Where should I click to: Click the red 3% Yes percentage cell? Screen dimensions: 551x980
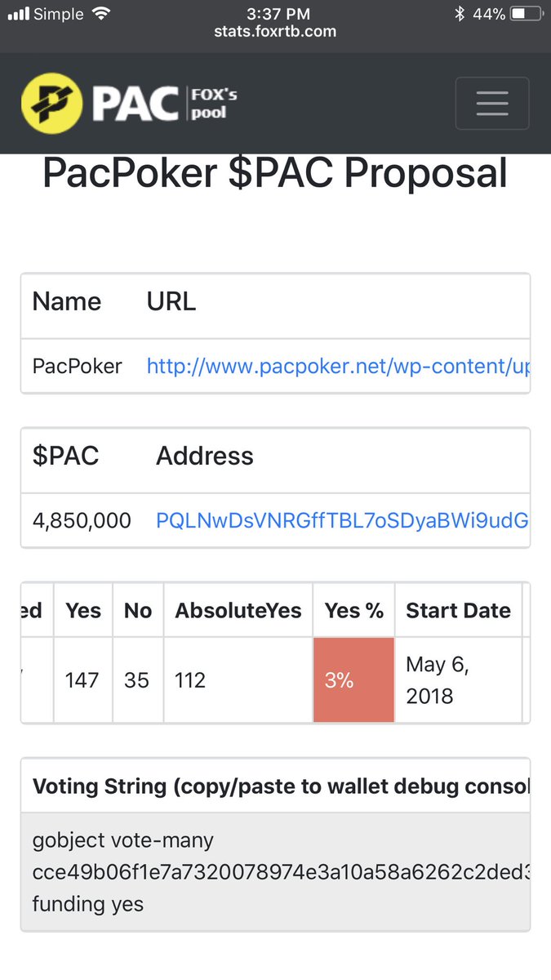[x=353, y=679]
